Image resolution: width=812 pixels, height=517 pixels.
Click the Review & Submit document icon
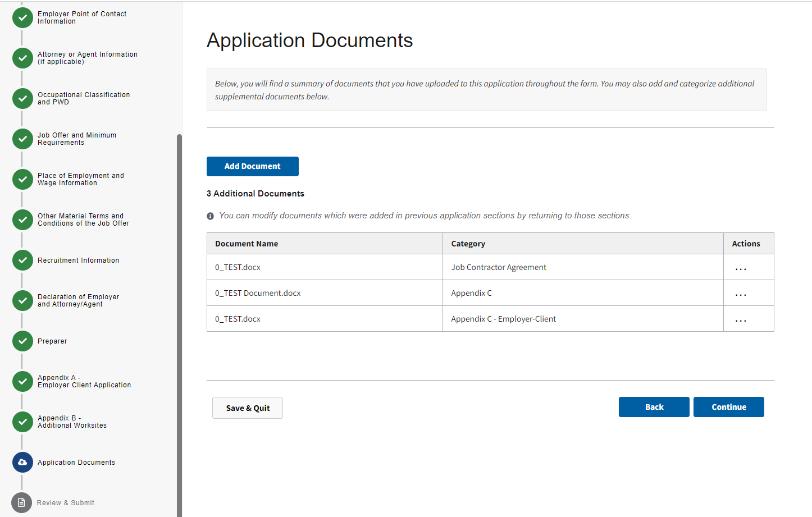click(x=21, y=502)
